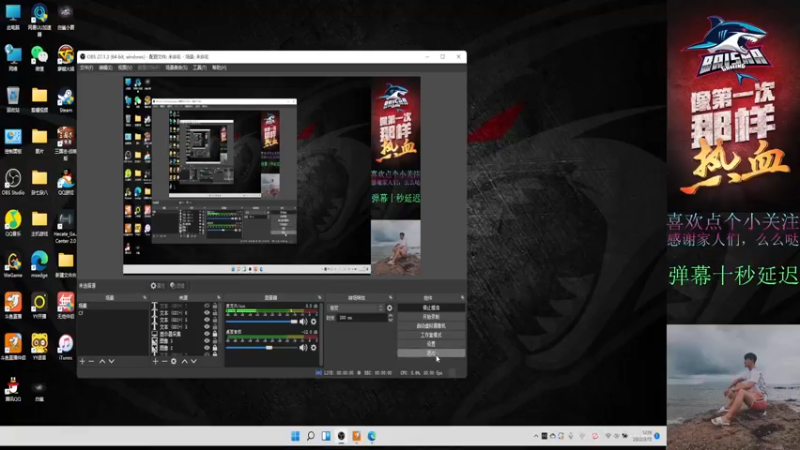Open OBS Studio desktop shortcut
The width and height of the screenshot is (800, 450).
tap(13, 182)
